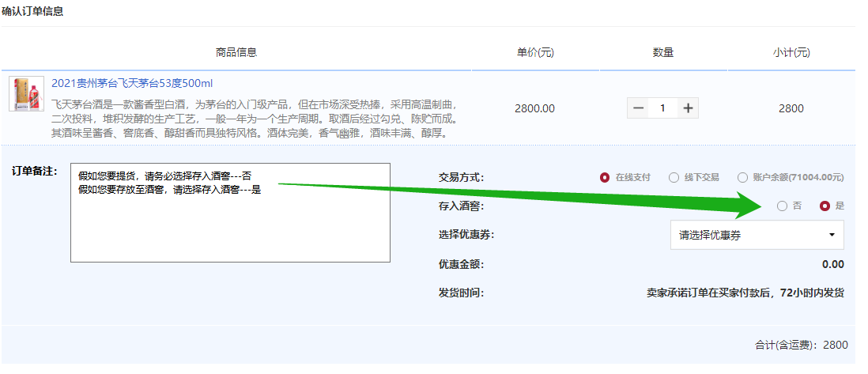The height and width of the screenshot is (374, 868).
Task: Open the 请选择优惠券 coupon dropdown
Action: coord(757,235)
